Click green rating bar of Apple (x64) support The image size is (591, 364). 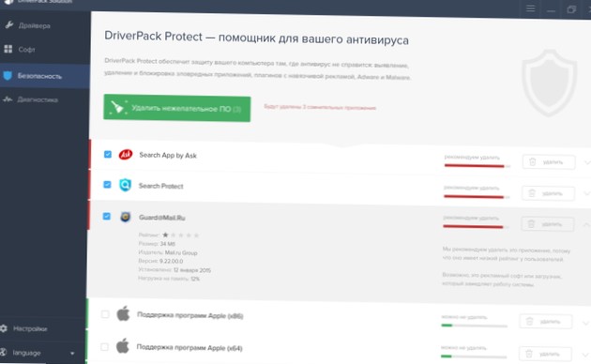(x=474, y=356)
